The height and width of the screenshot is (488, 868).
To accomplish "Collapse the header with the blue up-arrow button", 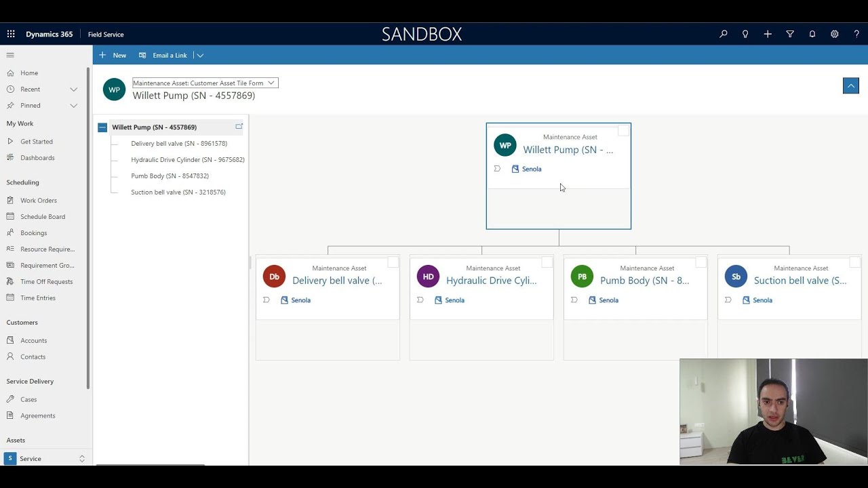I will 851,85.
